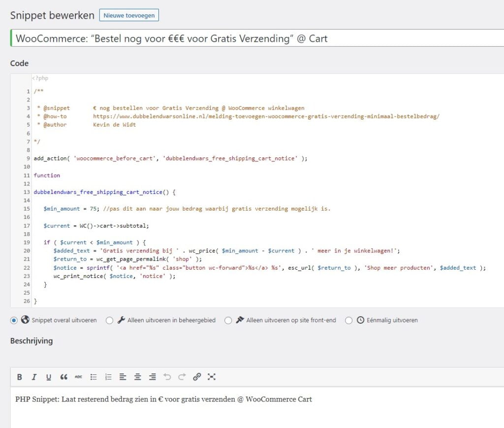
Task: Align description text right
Action: (x=153, y=377)
